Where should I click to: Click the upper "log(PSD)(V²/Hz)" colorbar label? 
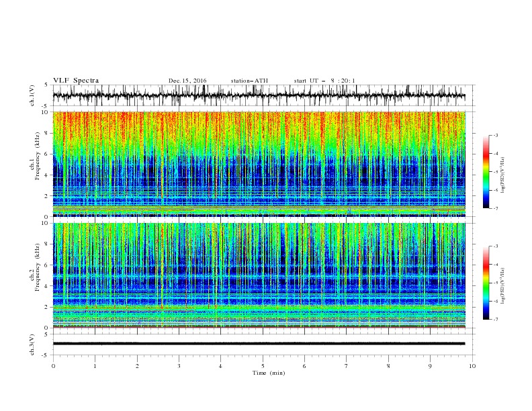click(503, 175)
